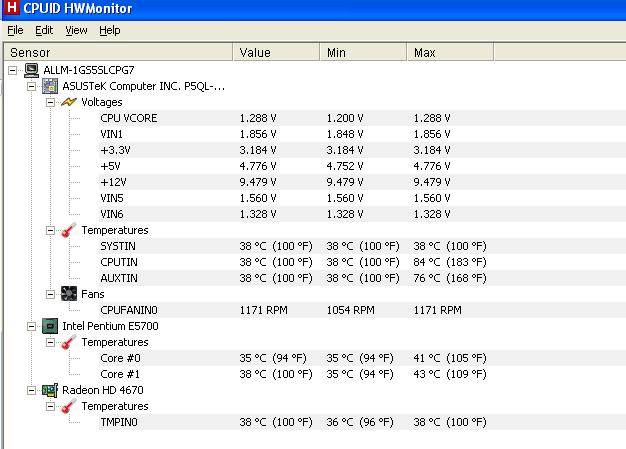Click the motherboard Temperatures thermometer icon
Image resolution: width=626 pixels, height=449 pixels.
click(69, 230)
